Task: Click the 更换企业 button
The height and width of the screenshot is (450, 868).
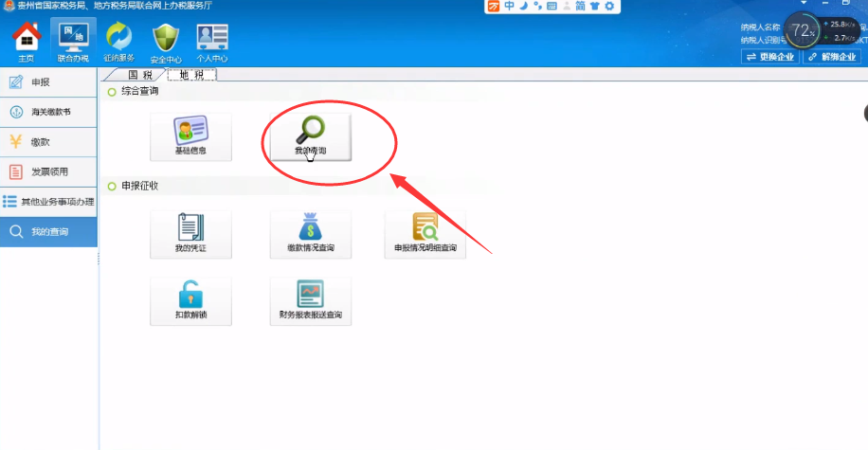Action: 770,57
